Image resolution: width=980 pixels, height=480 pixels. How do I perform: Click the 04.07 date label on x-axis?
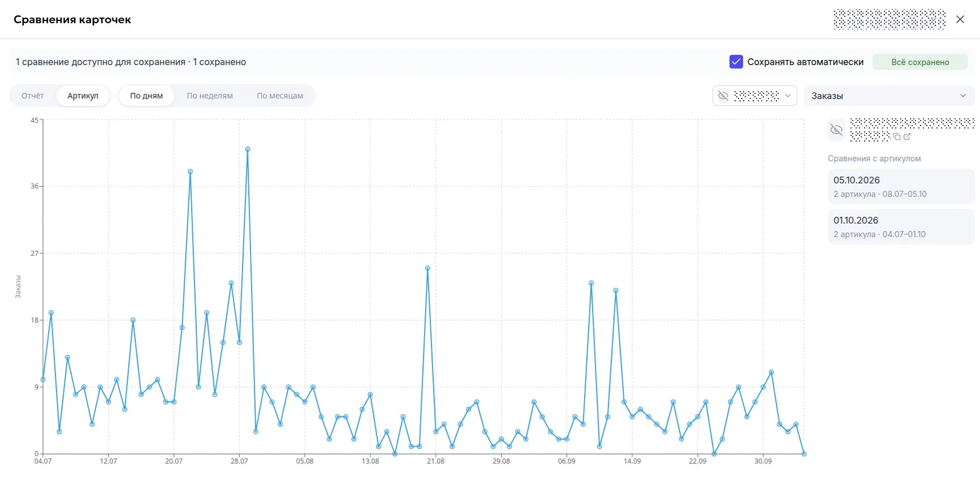tap(43, 461)
